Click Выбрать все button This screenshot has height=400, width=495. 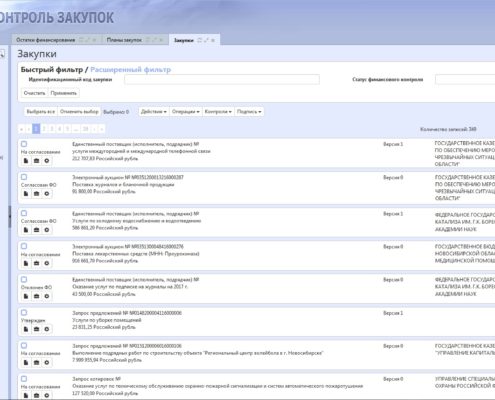[41, 112]
